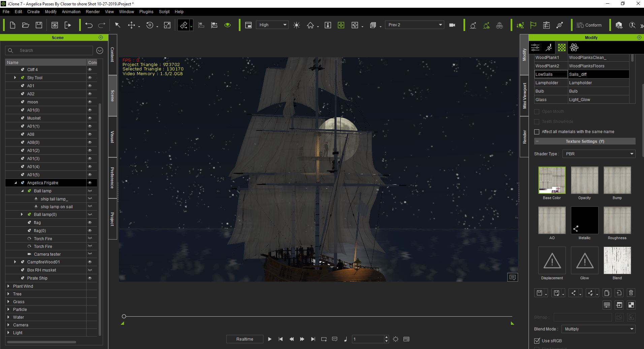Open the High quality dropdown

coord(272,25)
